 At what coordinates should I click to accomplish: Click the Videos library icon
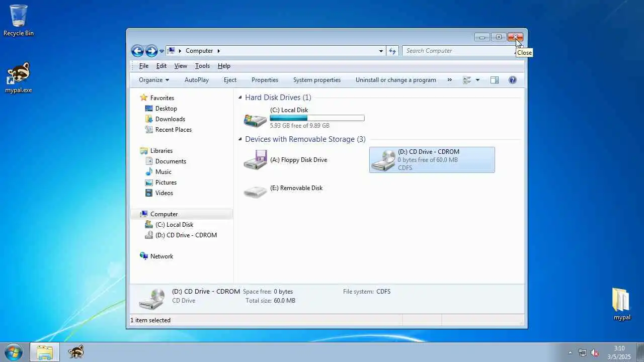pos(149,193)
